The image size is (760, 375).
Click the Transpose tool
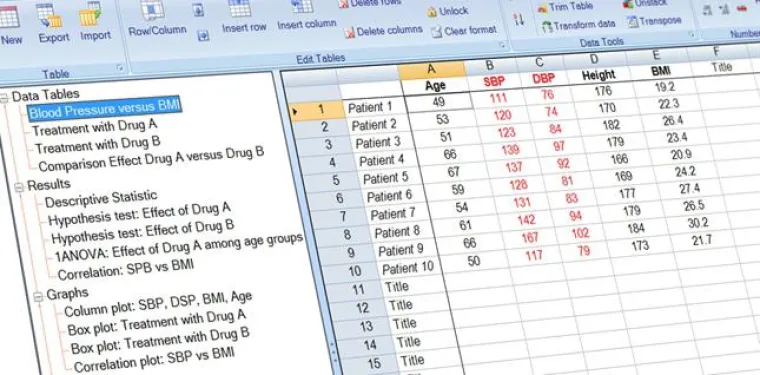point(654,21)
